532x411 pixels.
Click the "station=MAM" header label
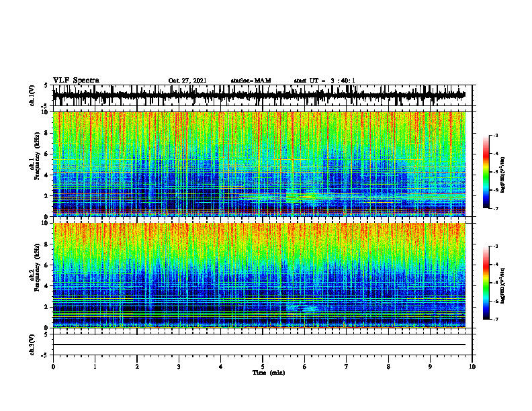(251, 81)
